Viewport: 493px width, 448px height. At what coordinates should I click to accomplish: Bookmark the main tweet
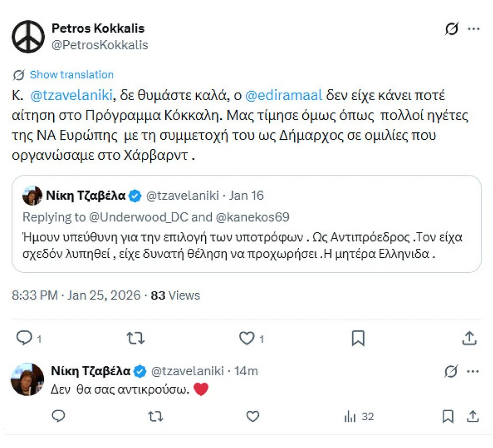click(x=358, y=338)
